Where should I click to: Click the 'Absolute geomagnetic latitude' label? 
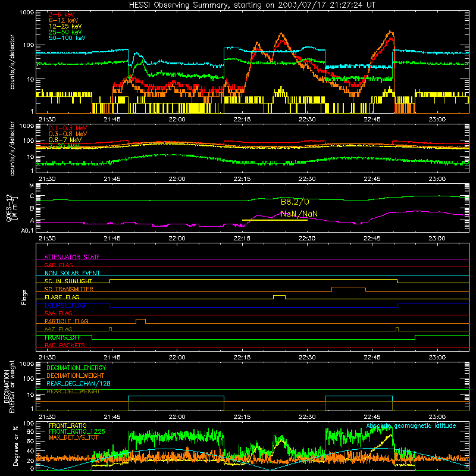point(411,426)
